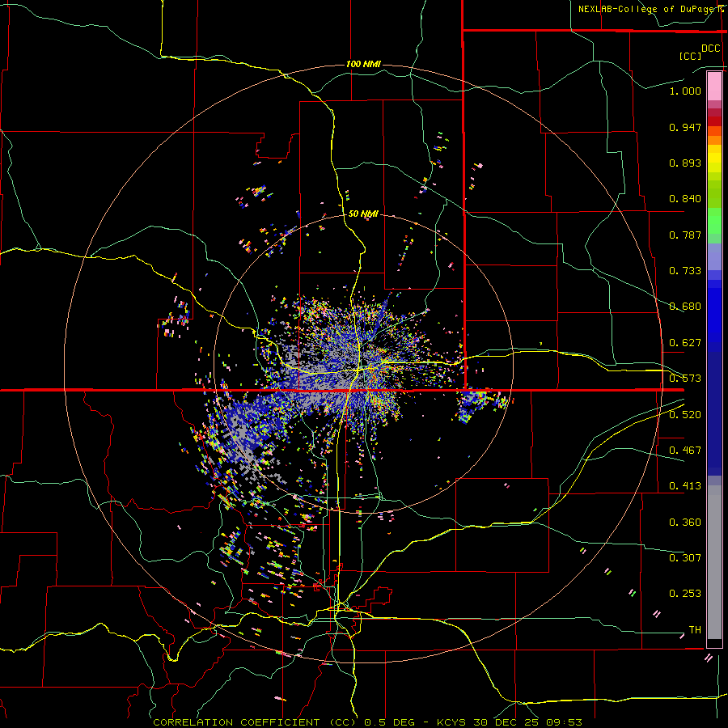Screen dimensions: 728x728
Task: Select the 0.947 color scale value
Action: tap(685, 127)
